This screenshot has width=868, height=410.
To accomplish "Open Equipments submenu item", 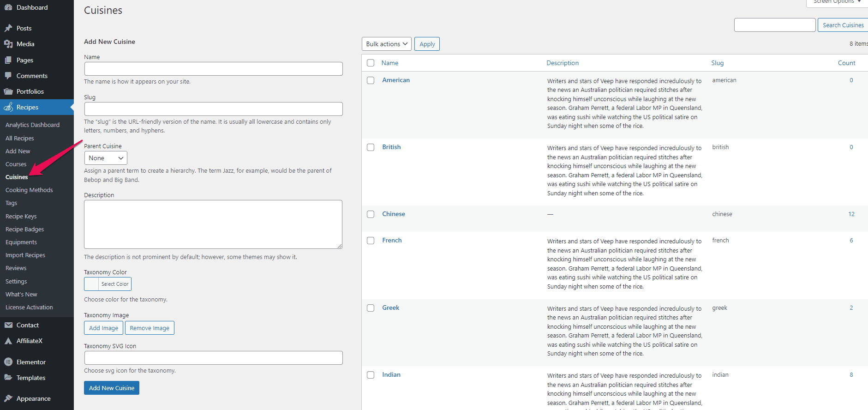I will (x=21, y=242).
